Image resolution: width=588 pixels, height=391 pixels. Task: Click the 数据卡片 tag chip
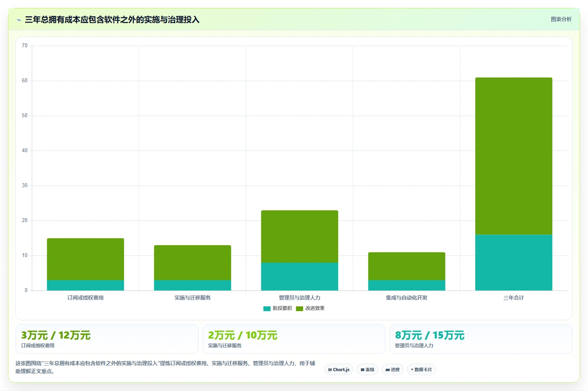pos(422,370)
